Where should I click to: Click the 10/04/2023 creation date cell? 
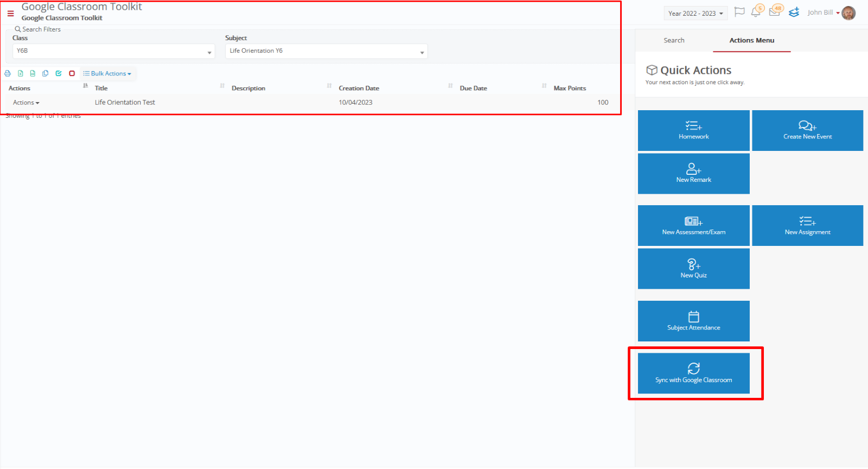click(355, 102)
